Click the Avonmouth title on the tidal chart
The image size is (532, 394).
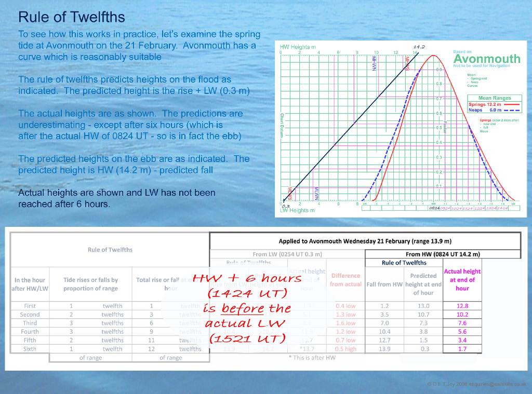[x=487, y=59]
